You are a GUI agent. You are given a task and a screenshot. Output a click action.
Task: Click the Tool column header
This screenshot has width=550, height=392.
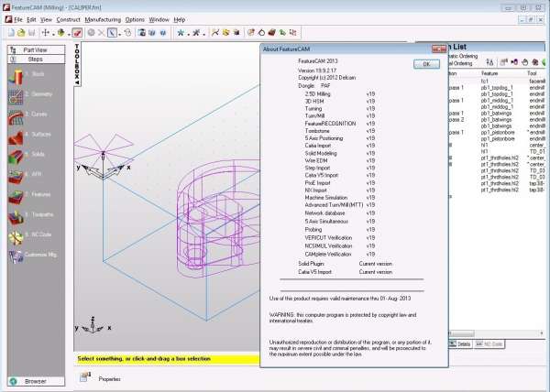532,73
